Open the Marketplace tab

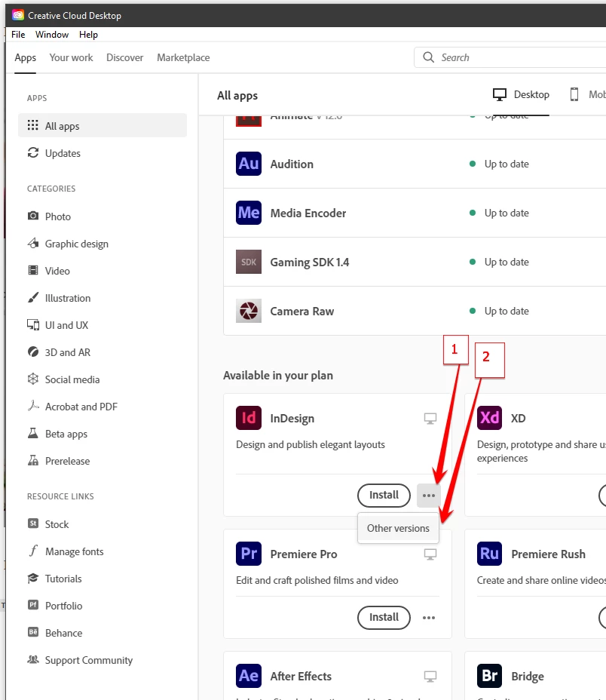[x=183, y=57]
